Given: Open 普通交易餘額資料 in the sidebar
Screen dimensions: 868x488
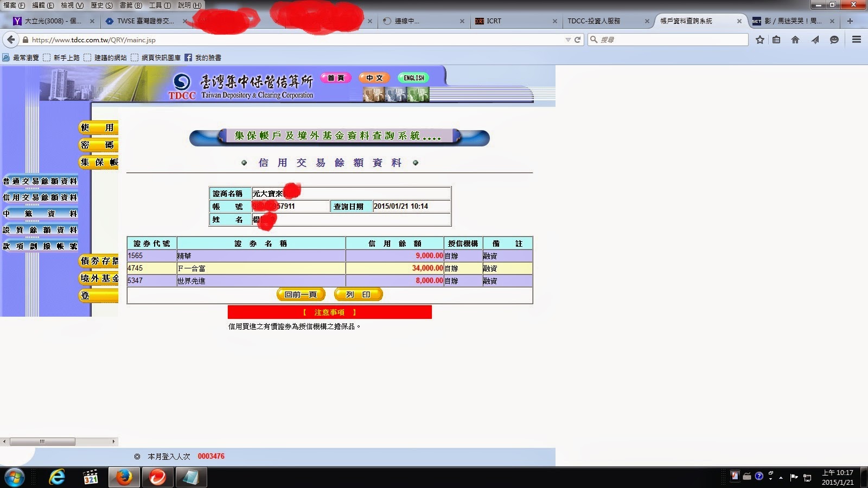Looking at the screenshot, I should click(x=40, y=181).
